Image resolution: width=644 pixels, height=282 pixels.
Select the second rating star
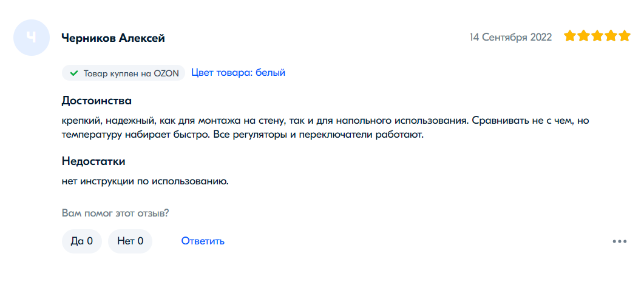[584, 36]
